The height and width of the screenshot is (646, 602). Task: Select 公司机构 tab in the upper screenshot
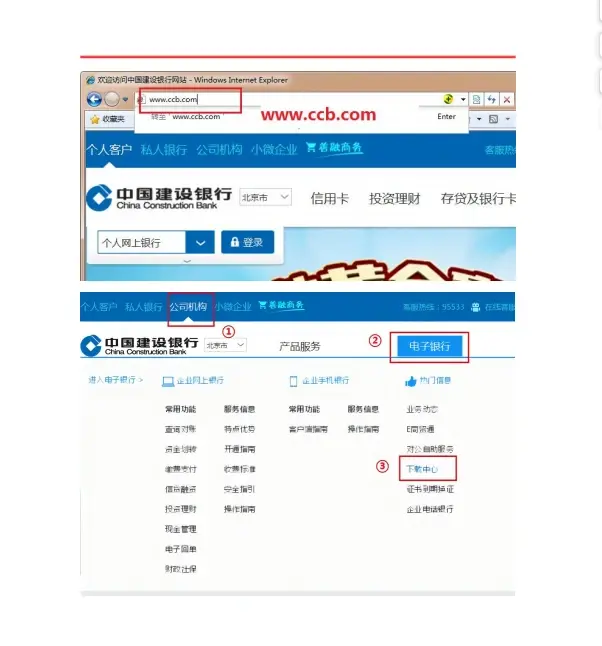[219, 150]
